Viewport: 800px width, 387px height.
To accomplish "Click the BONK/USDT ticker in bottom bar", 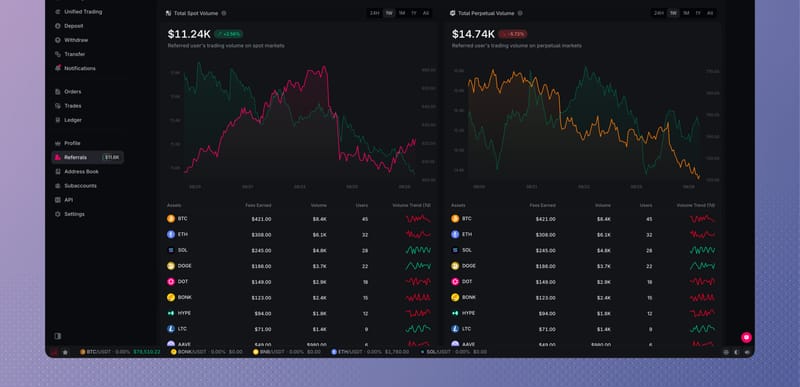I will pyautogui.click(x=207, y=352).
